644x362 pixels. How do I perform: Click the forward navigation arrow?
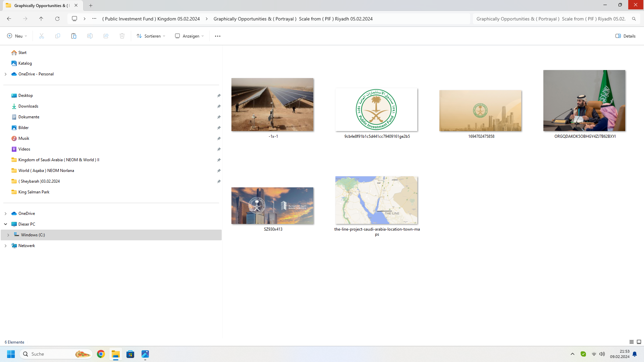[25, 19]
